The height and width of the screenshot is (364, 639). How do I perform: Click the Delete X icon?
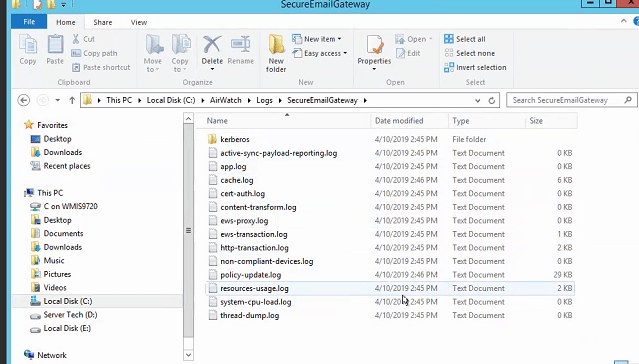click(212, 44)
